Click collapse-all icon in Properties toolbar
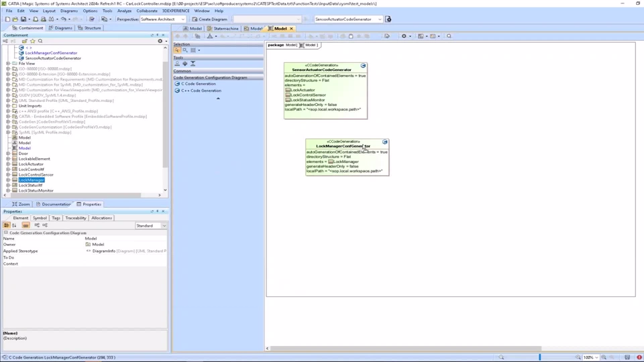The image size is (644, 362). (x=45, y=225)
